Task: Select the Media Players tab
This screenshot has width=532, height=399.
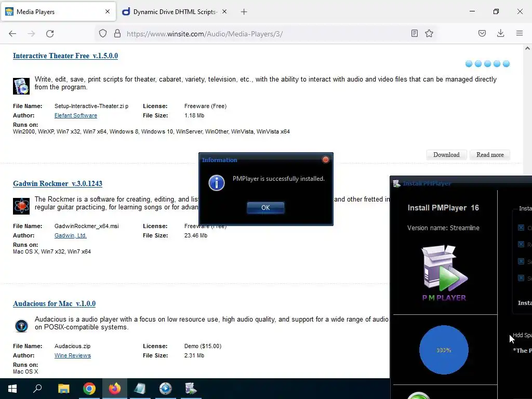Action: click(58, 12)
